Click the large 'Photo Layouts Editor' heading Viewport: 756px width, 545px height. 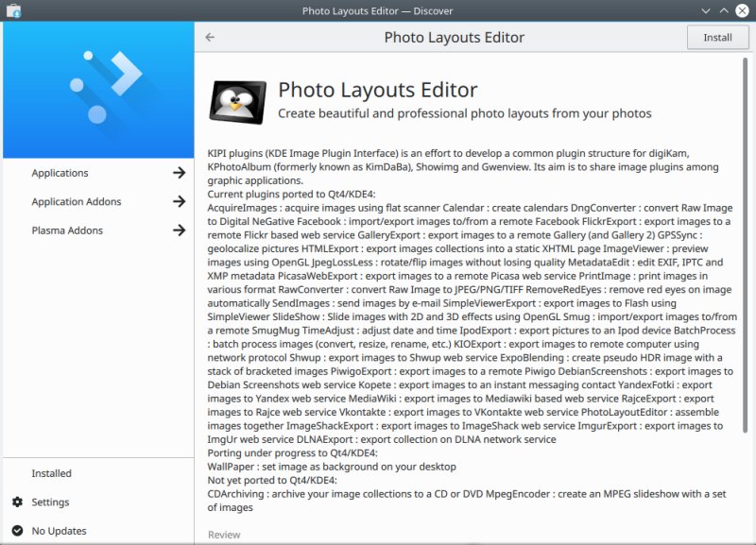click(x=377, y=90)
